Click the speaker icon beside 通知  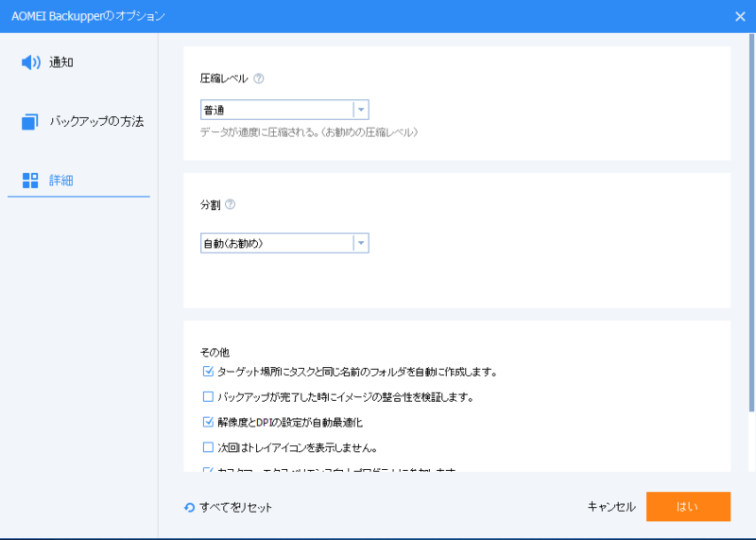tap(30, 62)
